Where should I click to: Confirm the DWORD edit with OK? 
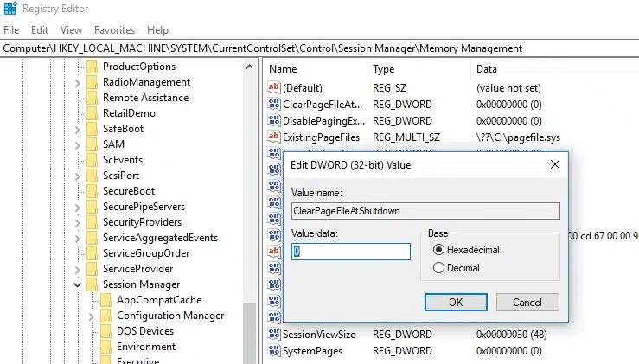click(x=455, y=303)
